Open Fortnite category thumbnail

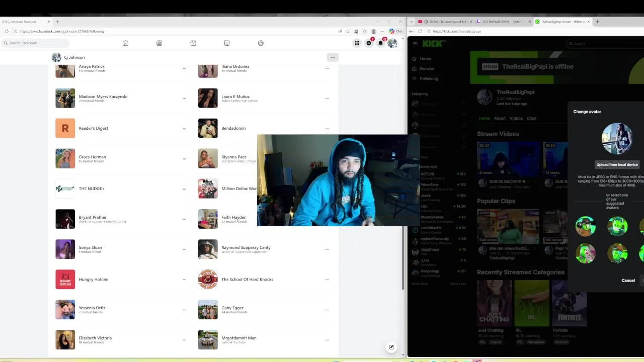[569, 303]
